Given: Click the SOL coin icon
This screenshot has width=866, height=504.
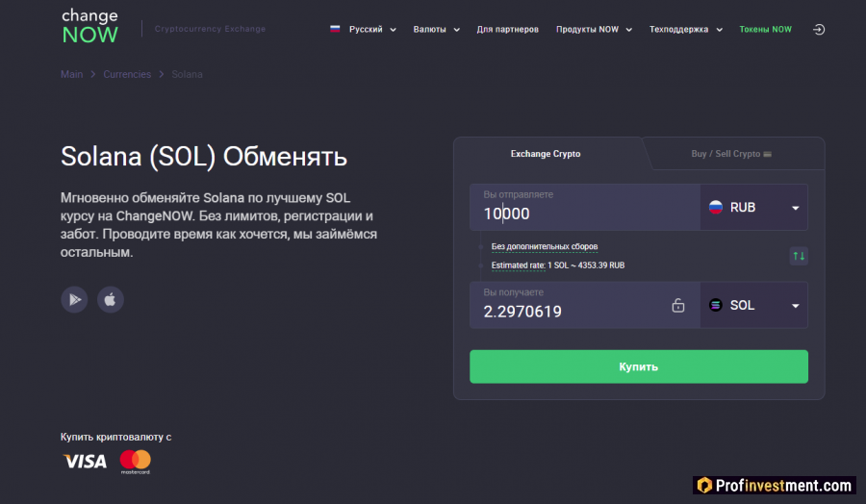Looking at the screenshot, I should tap(716, 305).
